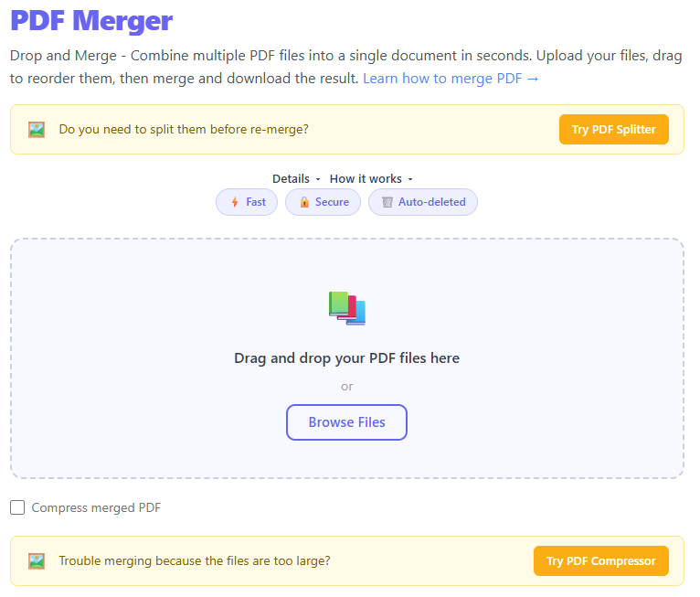Click the Try PDF Splitter button

[614, 130]
